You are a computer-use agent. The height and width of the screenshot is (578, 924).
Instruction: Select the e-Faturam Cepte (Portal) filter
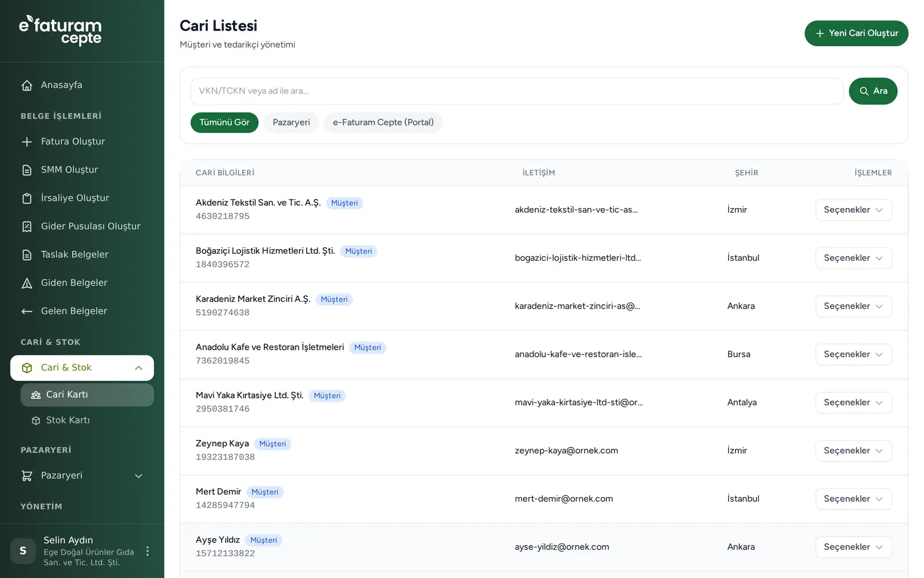[383, 123]
